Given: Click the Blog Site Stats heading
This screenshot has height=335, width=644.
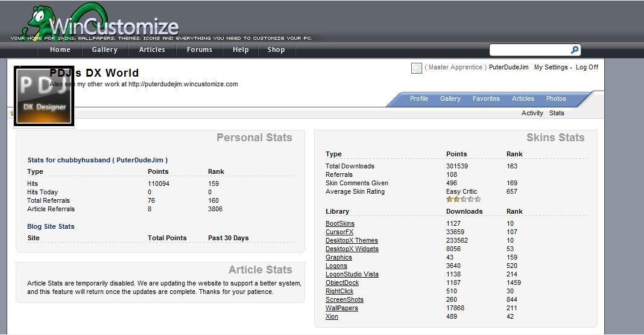Looking at the screenshot, I should click(51, 226).
